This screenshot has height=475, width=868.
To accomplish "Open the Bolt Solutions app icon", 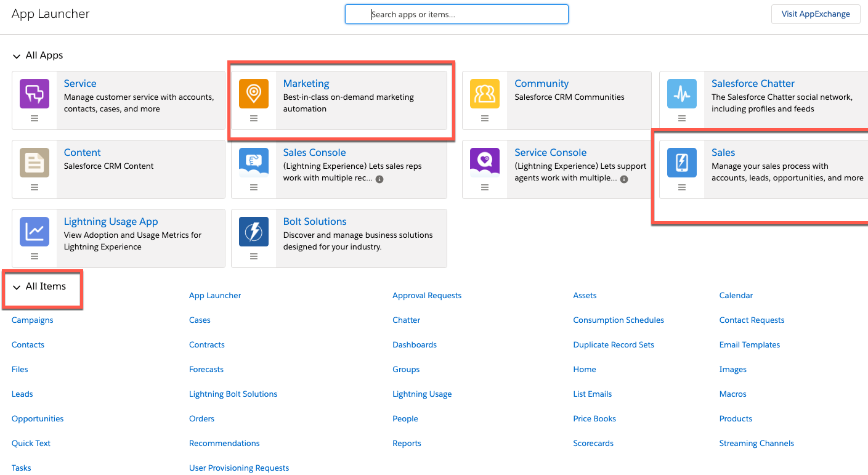I will coord(254,232).
